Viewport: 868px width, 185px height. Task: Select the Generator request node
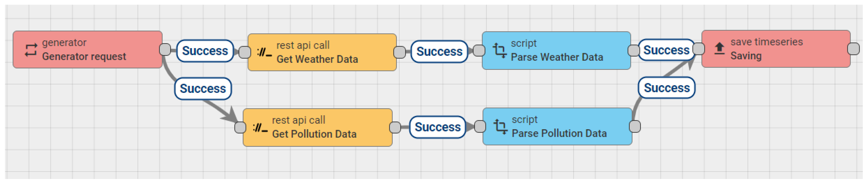tap(88, 50)
